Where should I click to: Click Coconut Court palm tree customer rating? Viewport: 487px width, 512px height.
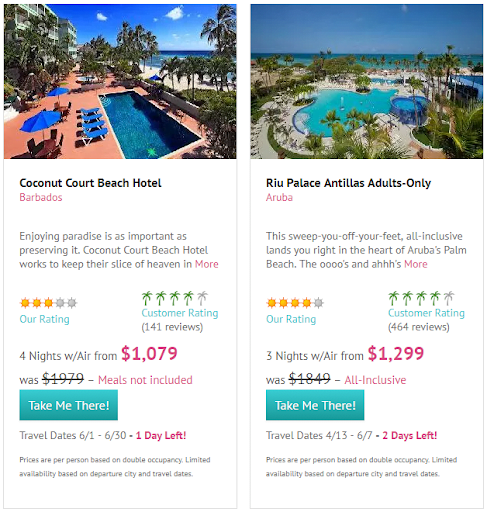coord(175,298)
